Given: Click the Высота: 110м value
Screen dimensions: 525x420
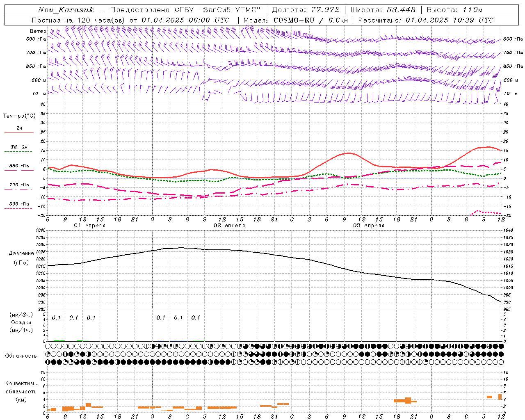Looking at the screenshot, I should coord(454,10).
